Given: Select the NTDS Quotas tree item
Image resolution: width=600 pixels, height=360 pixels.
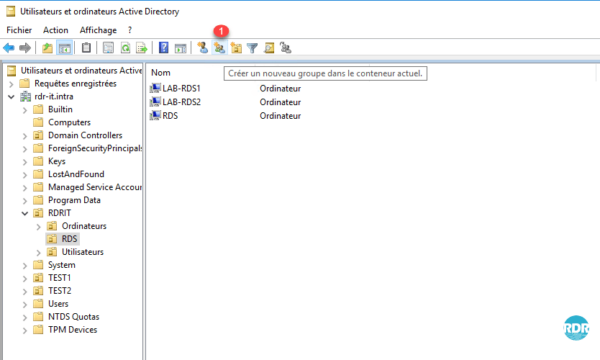Looking at the screenshot, I should click(x=73, y=317).
